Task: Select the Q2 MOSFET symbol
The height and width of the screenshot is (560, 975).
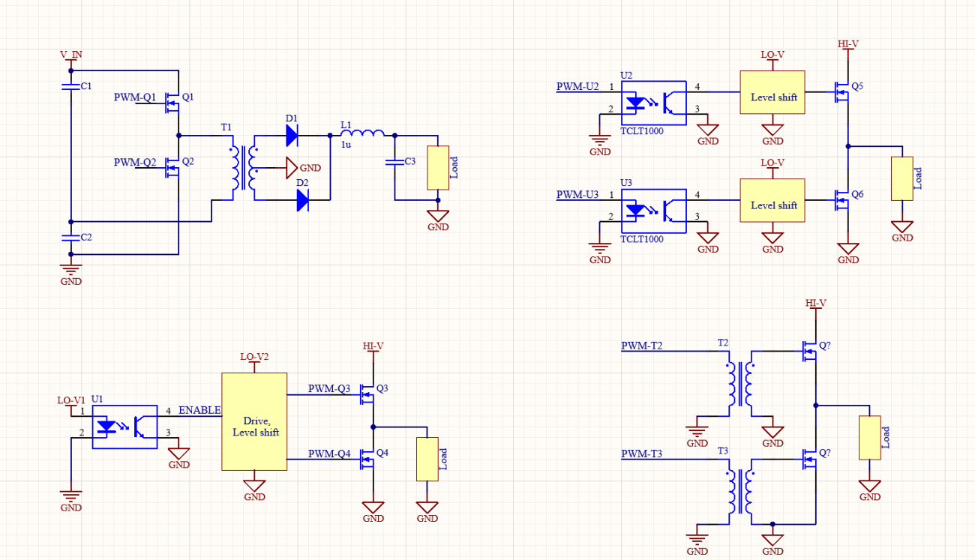Action: [172, 167]
